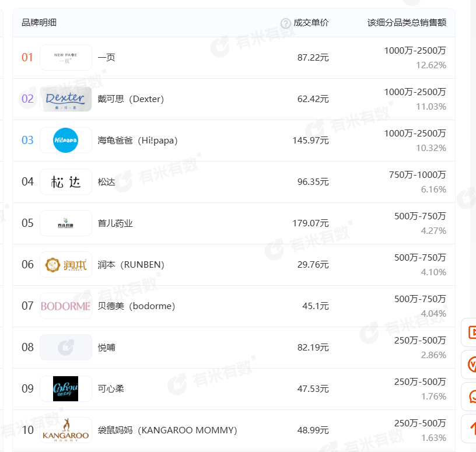
Task: Click the 可心柔 black brand logo
Action: pos(65,388)
